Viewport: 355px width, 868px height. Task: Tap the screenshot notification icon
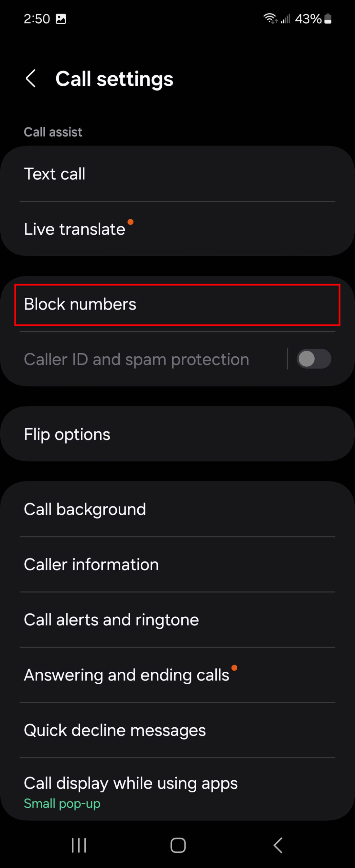coord(61,19)
